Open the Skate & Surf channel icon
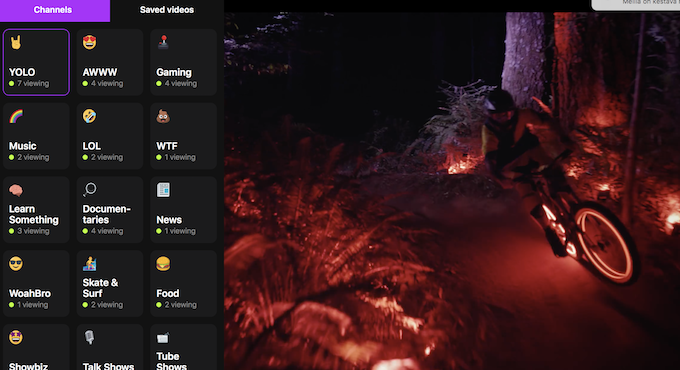Image resolution: width=680 pixels, height=370 pixels. (x=89, y=263)
